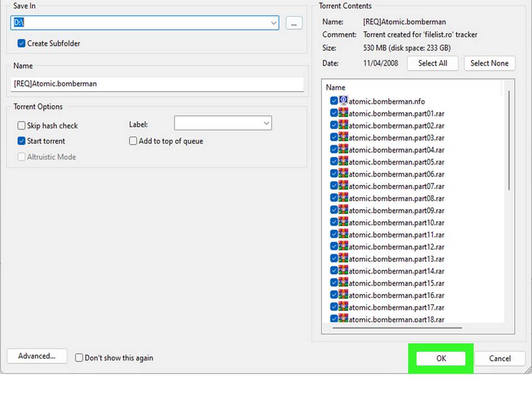This screenshot has height=399, width=532.
Task: Uncheck the part07.rar file checkbox
Action: pos(334,186)
